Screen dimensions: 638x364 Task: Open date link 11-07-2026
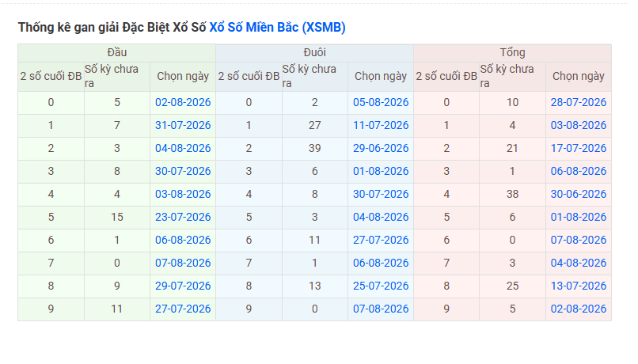tap(381, 125)
